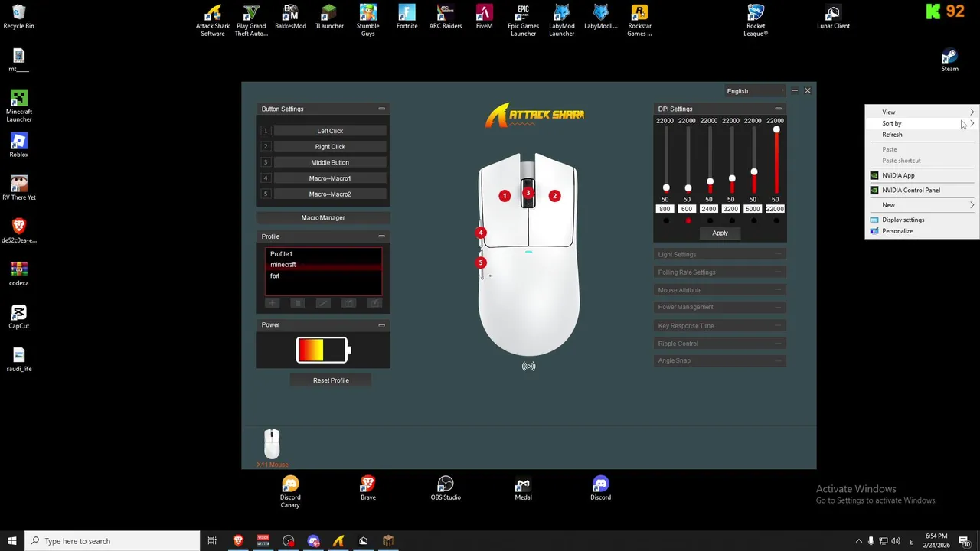Expand the Power Management section

[720, 307]
